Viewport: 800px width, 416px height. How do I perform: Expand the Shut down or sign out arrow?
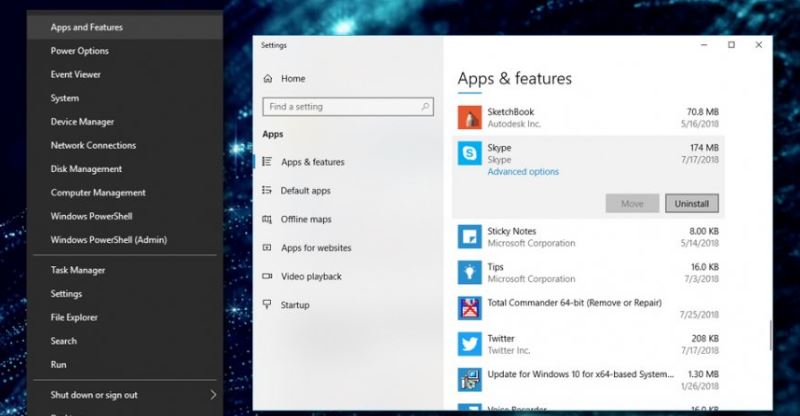[213, 395]
